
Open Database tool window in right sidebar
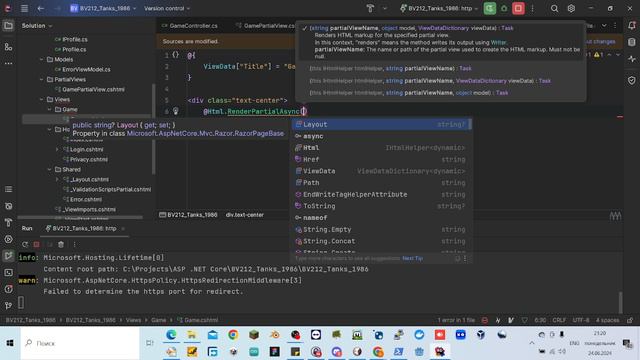[x=632, y=42]
